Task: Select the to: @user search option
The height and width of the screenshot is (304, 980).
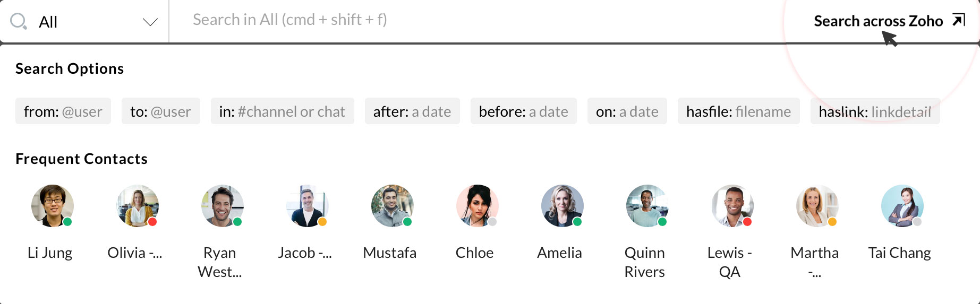Action: click(160, 111)
